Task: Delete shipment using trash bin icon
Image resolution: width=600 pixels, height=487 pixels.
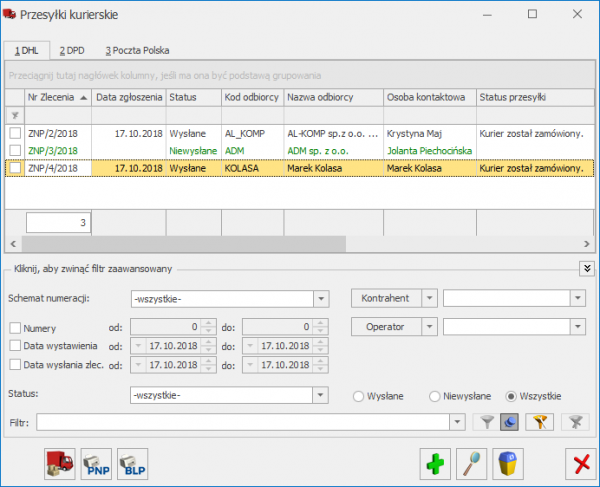Action: [x=508, y=463]
